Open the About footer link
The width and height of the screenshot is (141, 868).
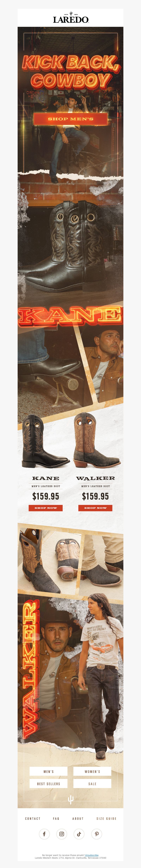[x=78, y=818]
